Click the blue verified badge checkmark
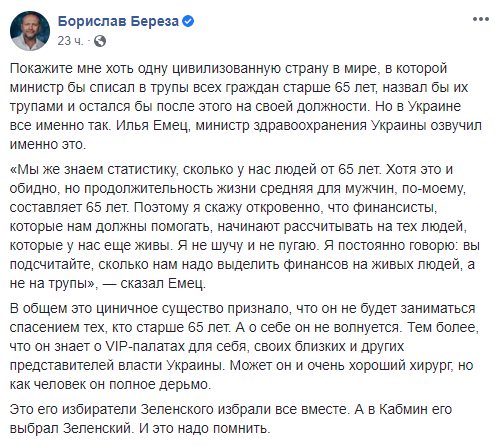This screenshot has width=497, height=446. (x=188, y=21)
